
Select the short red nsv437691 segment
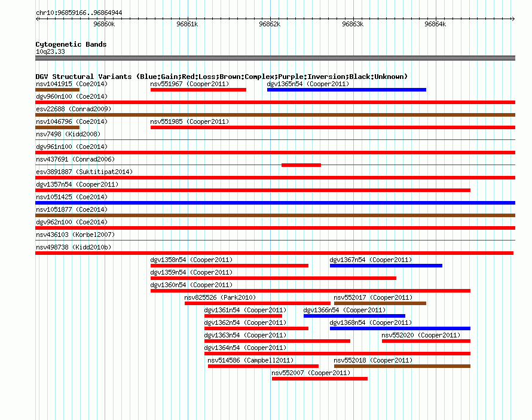301,165
